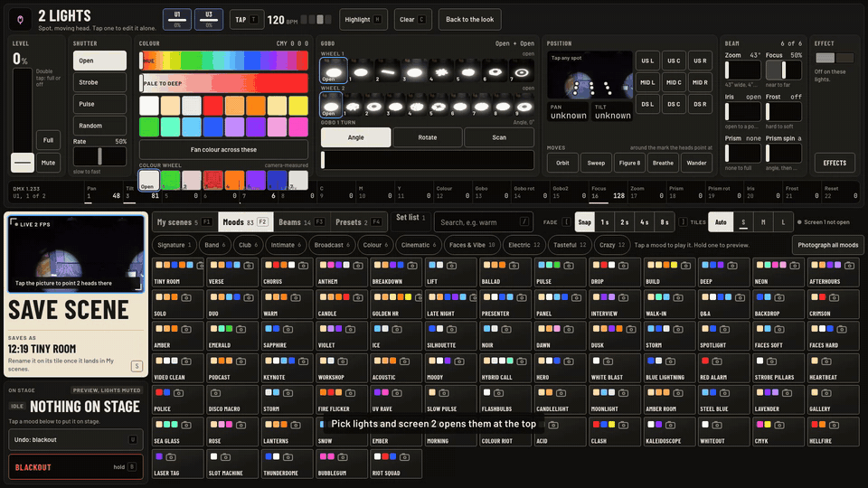868x488 pixels.
Task: Switch to the My scenes tab
Action: [x=184, y=222]
